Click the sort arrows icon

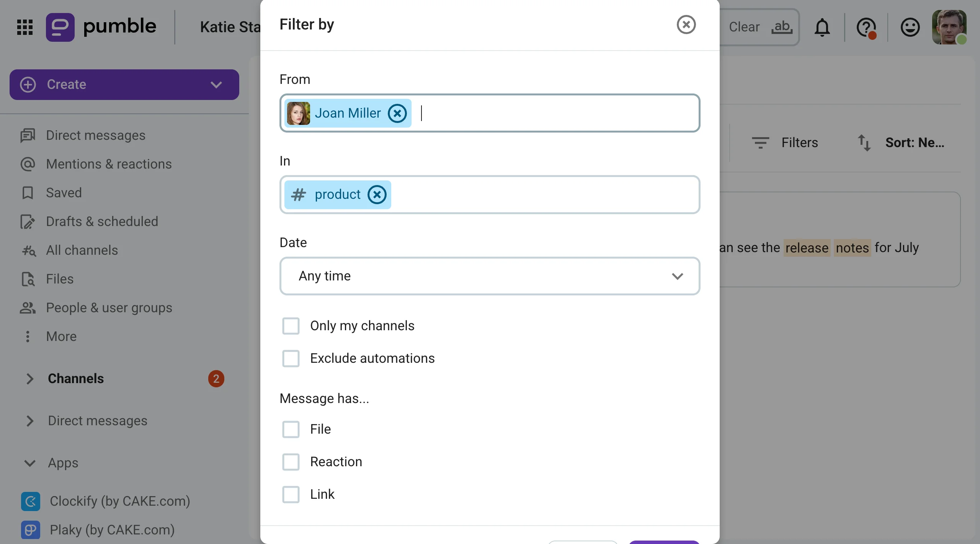pos(864,143)
